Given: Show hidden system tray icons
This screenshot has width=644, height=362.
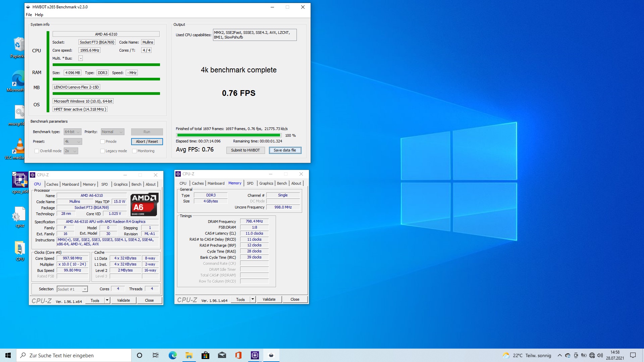Looking at the screenshot, I should pos(559,355).
